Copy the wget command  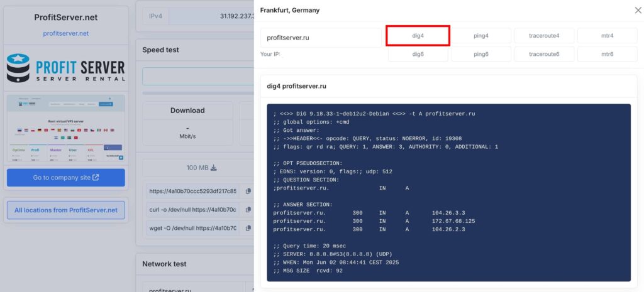click(248, 228)
